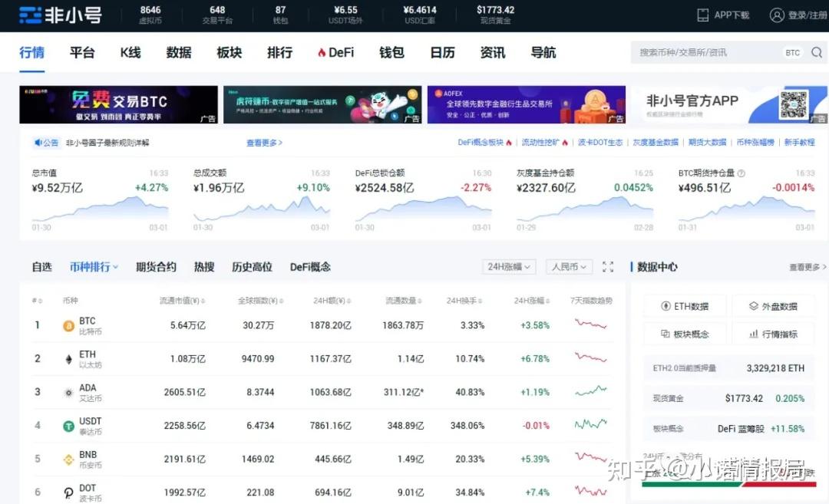Switch to the 热搜 list tab
The height and width of the screenshot is (504, 829).
coord(204,267)
